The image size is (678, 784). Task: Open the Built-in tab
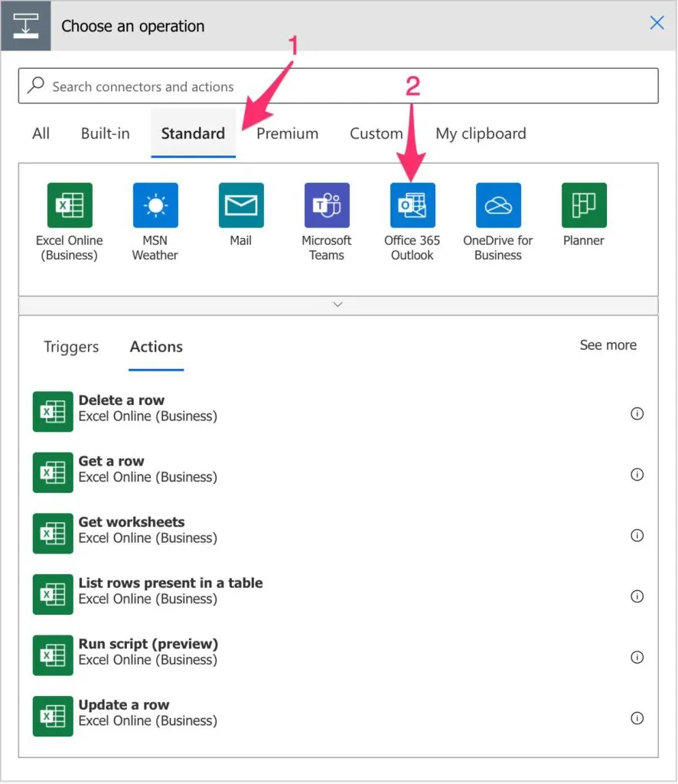point(106,133)
